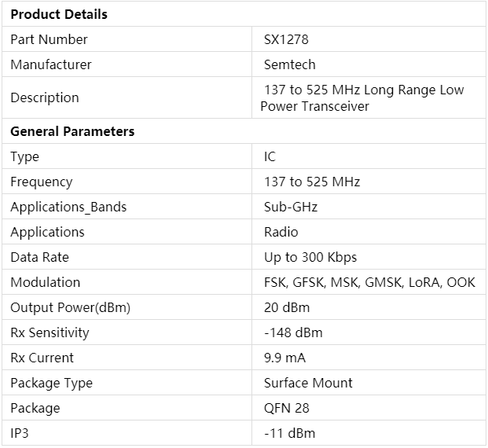Select the -11 dBm IP3 value
The height and width of the screenshot is (448, 488).
click(289, 434)
